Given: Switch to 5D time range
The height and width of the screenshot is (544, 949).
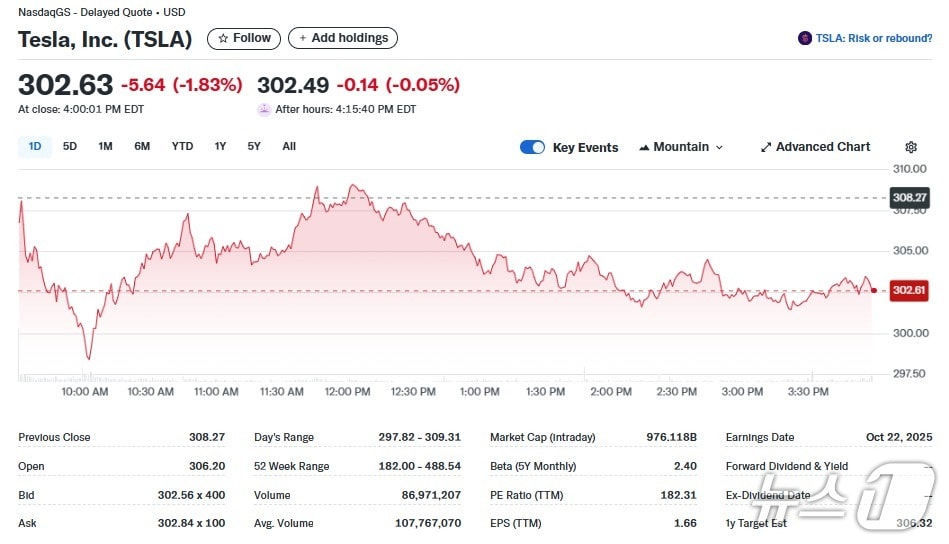Looking at the screenshot, I should [x=70, y=146].
